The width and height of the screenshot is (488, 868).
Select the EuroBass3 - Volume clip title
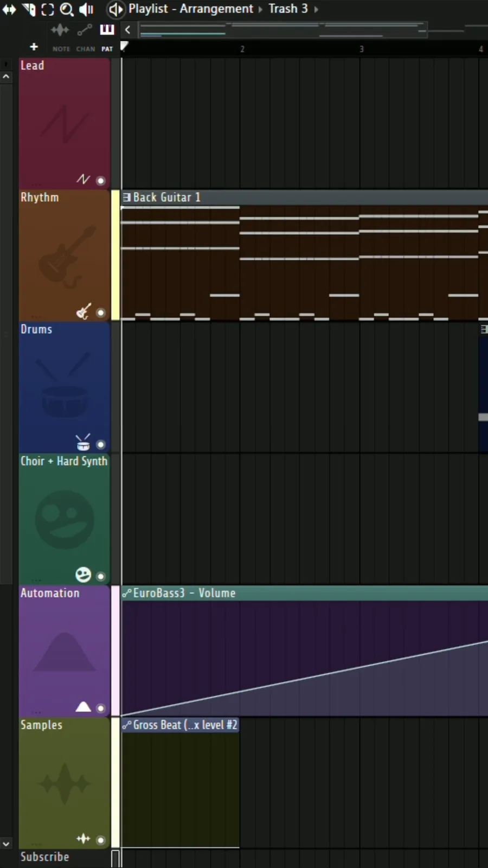[184, 593]
